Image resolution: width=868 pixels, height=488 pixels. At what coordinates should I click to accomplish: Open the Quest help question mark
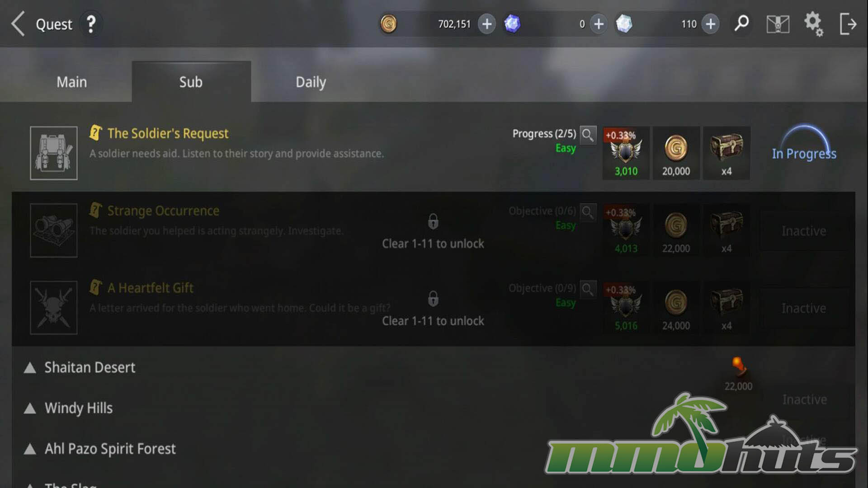(x=91, y=24)
